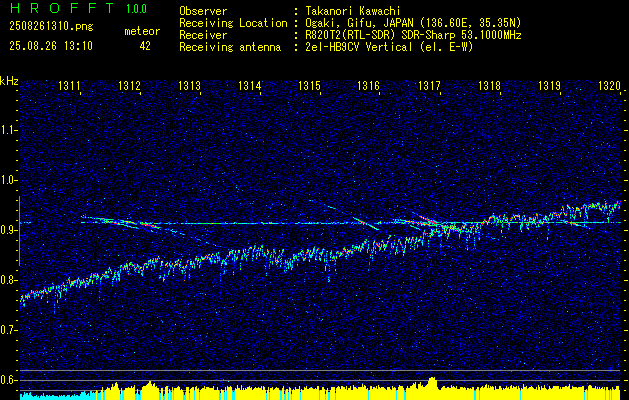
Task: Click the Receiver label
Action: [x=203, y=35]
